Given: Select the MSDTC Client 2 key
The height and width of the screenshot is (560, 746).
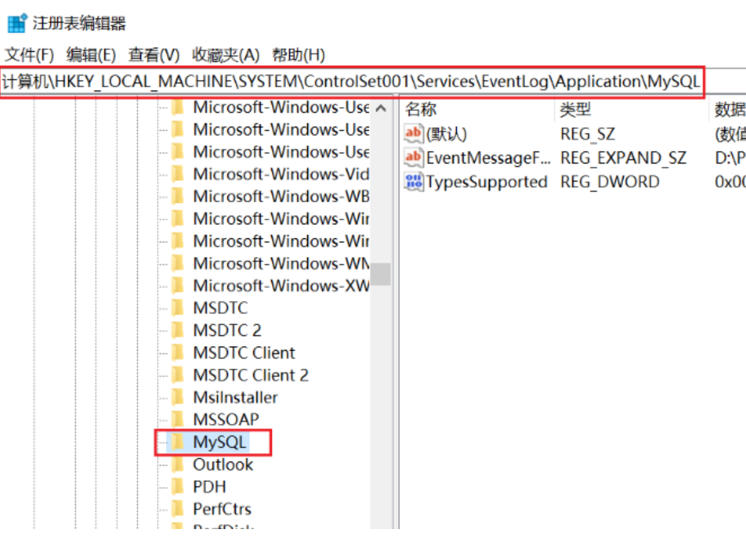Looking at the screenshot, I should click(250, 375).
